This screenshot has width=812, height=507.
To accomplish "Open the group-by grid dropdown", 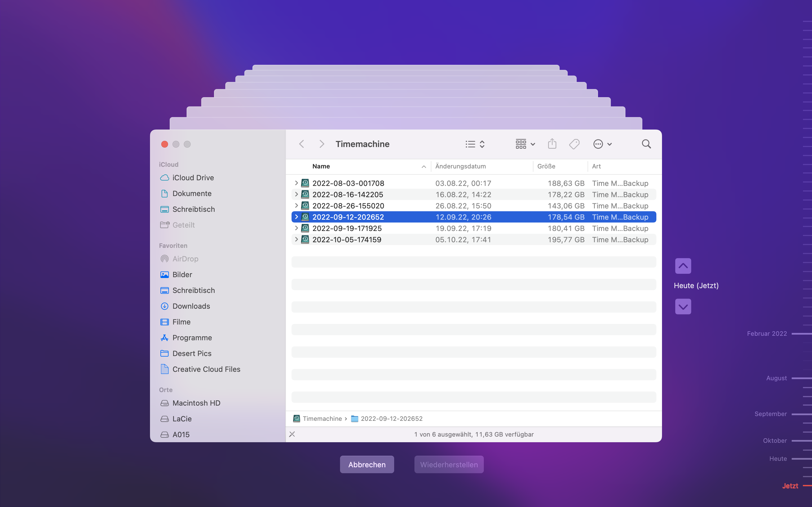I will pyautogui.click(x=525, y=144).
